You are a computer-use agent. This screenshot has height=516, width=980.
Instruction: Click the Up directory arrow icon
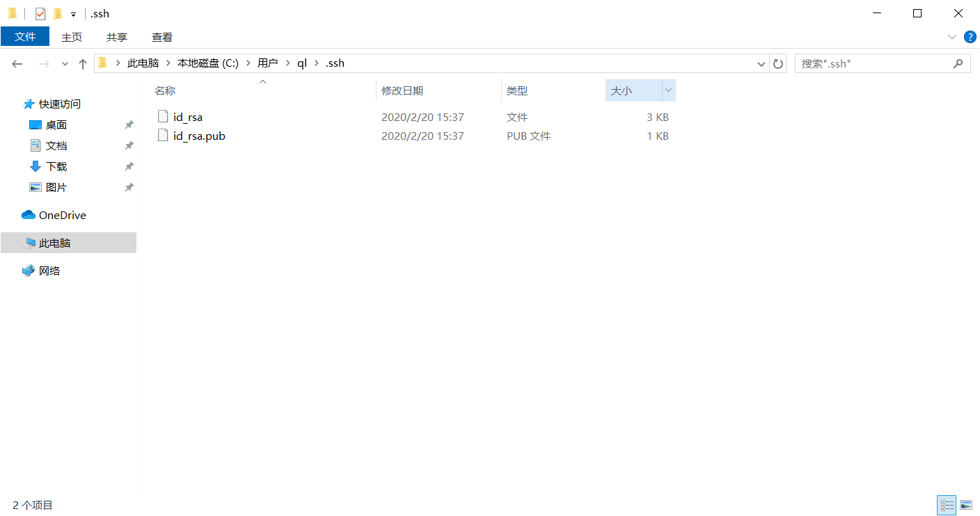[83, 64]
